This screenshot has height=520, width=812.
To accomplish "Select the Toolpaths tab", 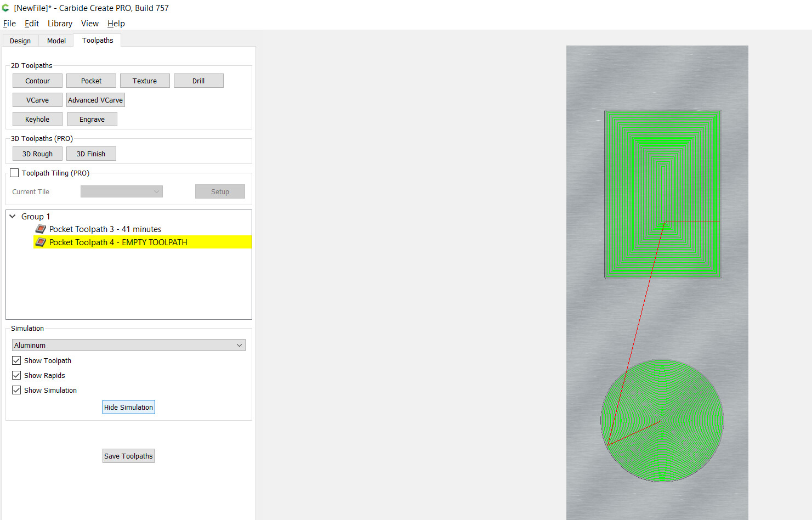I will (x=98, y=41).
